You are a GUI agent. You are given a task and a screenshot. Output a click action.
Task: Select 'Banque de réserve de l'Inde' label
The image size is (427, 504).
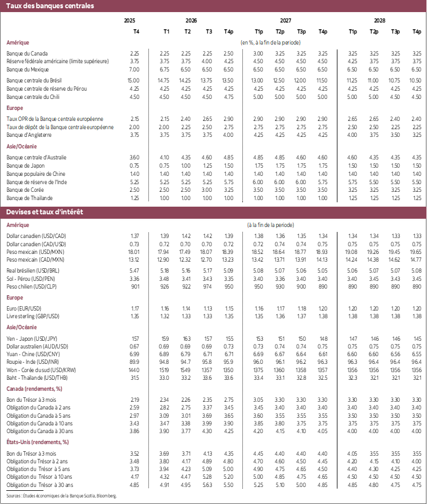[37, 182]
